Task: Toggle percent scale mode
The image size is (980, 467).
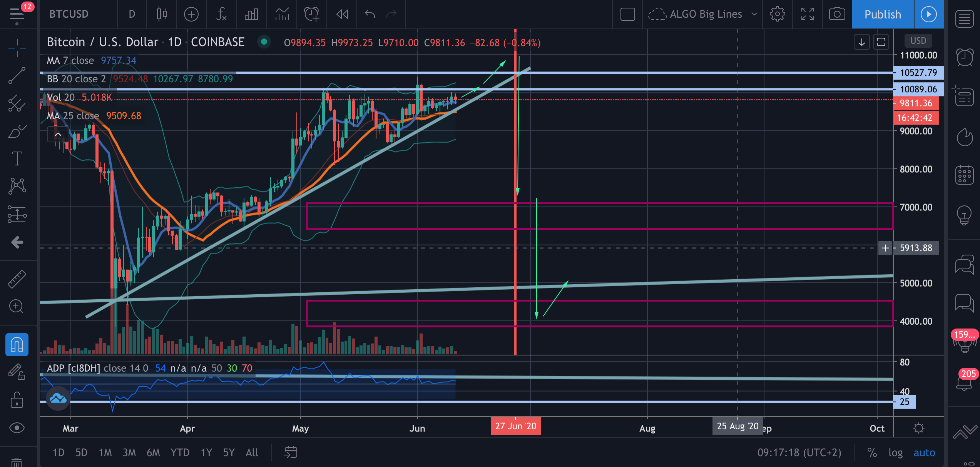Action: 872,452
